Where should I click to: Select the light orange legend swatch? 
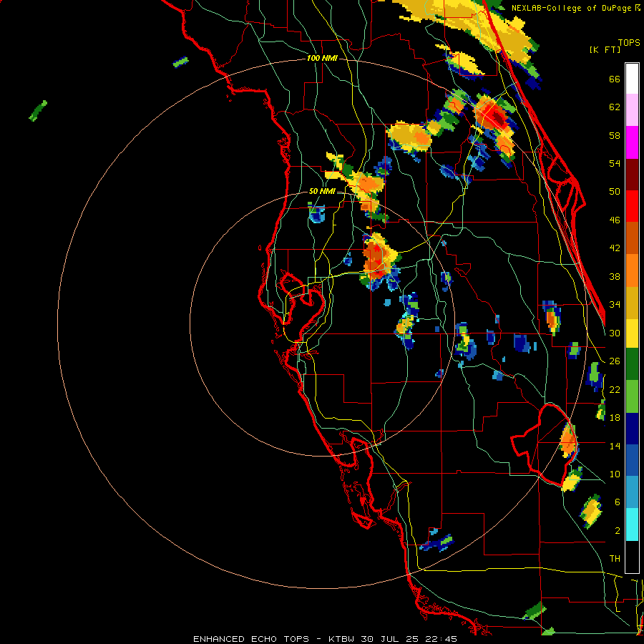632,270
